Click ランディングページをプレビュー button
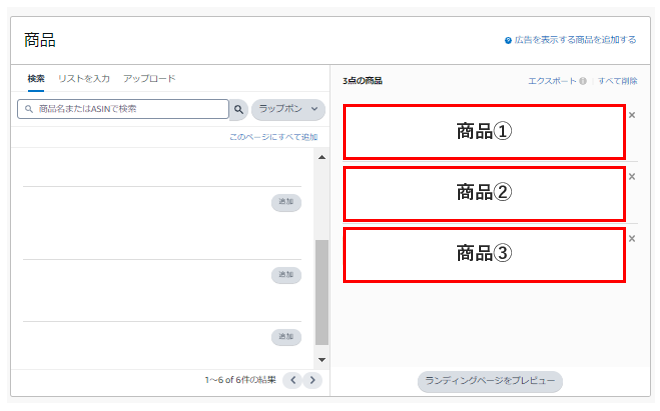 click(490, 381)
